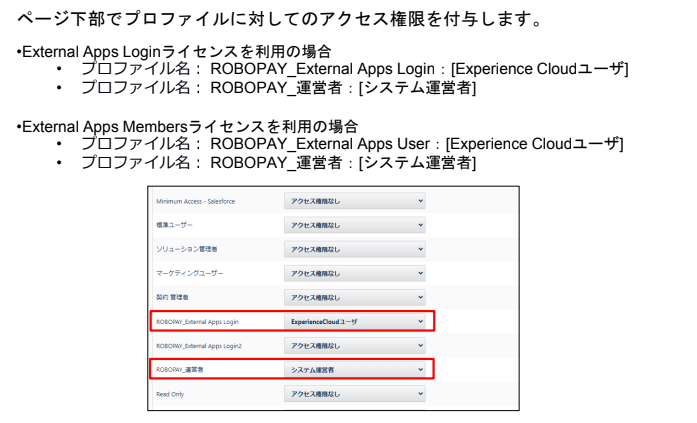This screenshot has height=423, width=697.
Task: Open the 契約 管理者 access dropdown
Action: [x=354, y=297]
